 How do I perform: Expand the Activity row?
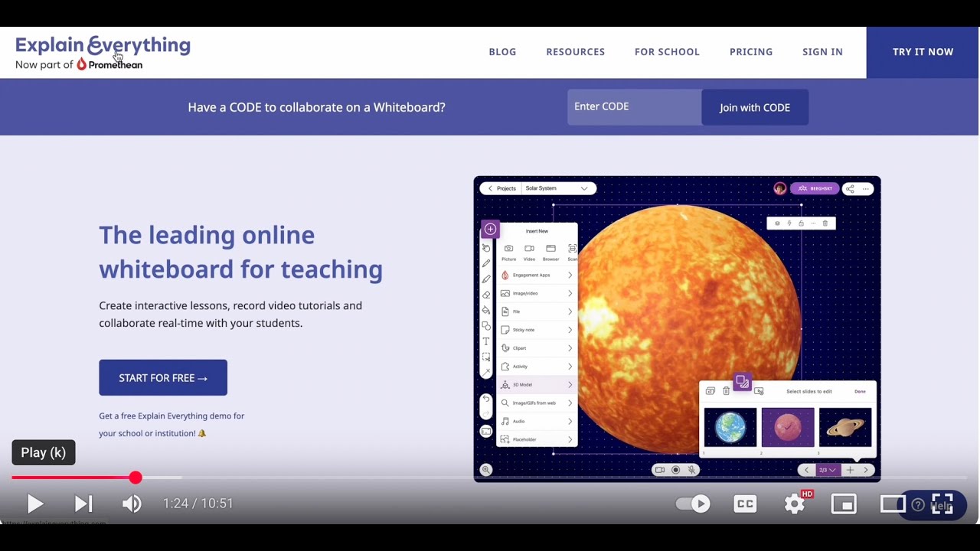point(537,367)
